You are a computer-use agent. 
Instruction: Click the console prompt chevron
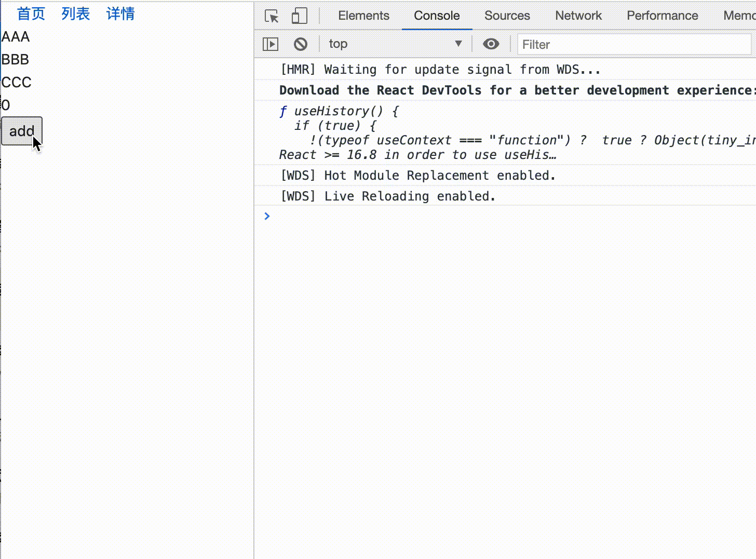[x=267, y=216]
